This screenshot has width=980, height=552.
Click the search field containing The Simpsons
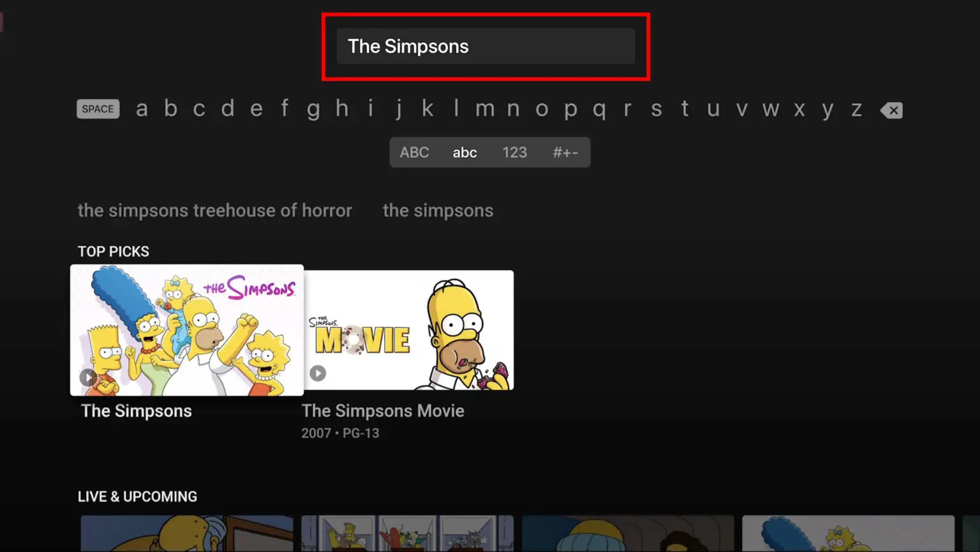coord(486,46)
